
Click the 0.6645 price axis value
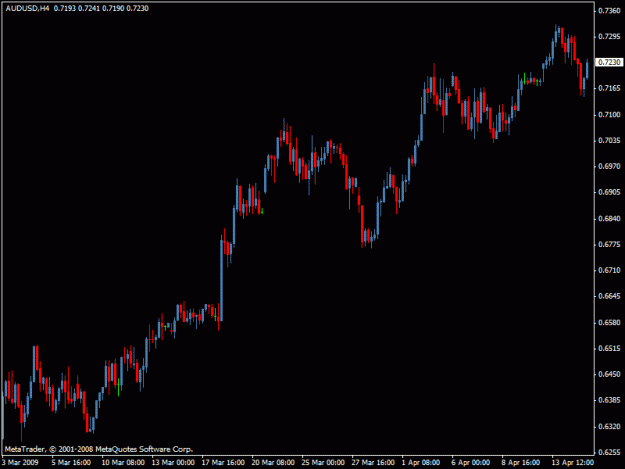coord(609,296)
